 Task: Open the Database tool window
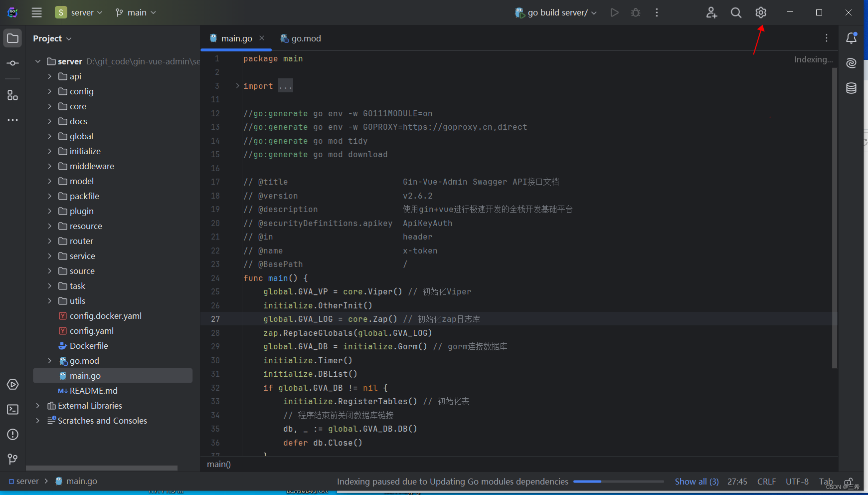click(851, 88)
